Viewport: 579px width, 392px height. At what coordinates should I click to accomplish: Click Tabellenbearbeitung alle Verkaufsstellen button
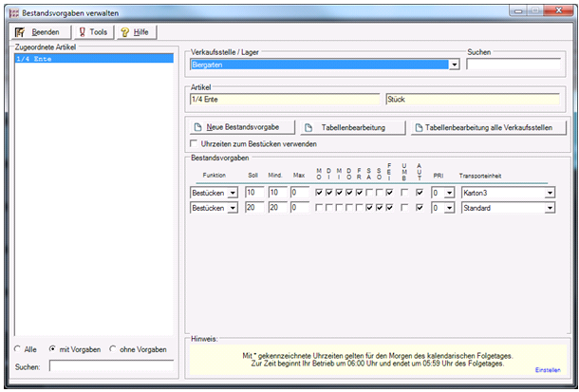[489, 128]
